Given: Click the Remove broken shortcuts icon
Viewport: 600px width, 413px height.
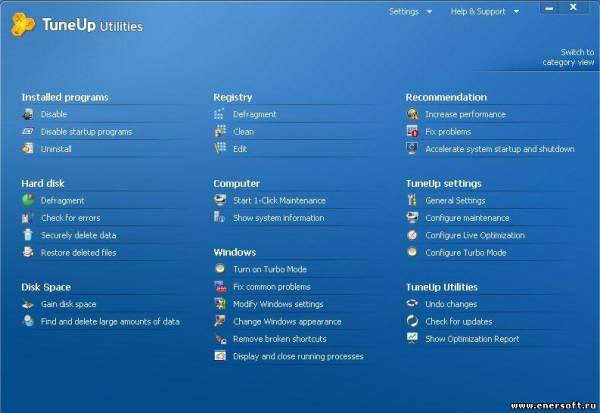Looking at the screenshot, I should (x=220, y=339).
